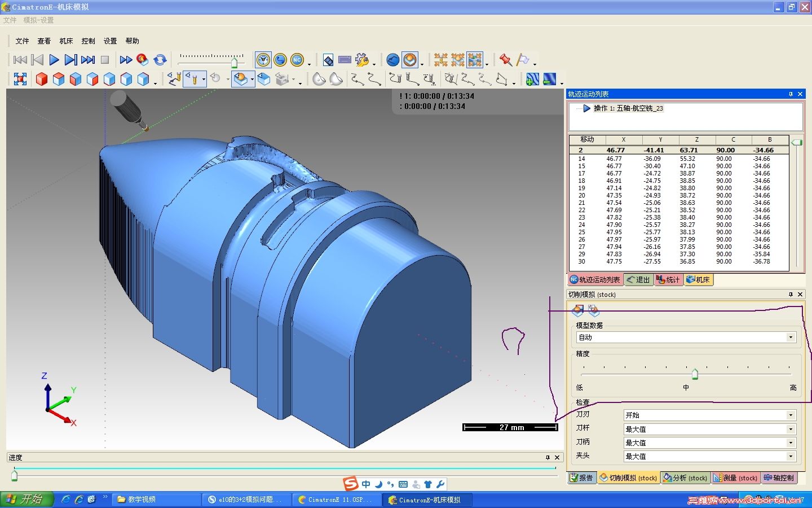Click the Windows 开始 start button

[27, 500]
